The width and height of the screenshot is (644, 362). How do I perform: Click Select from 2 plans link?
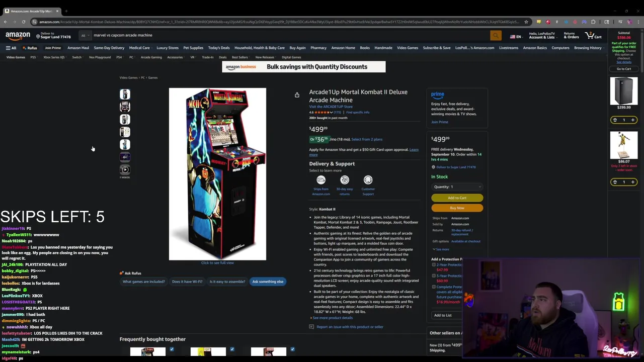click(x=367, y=139)
